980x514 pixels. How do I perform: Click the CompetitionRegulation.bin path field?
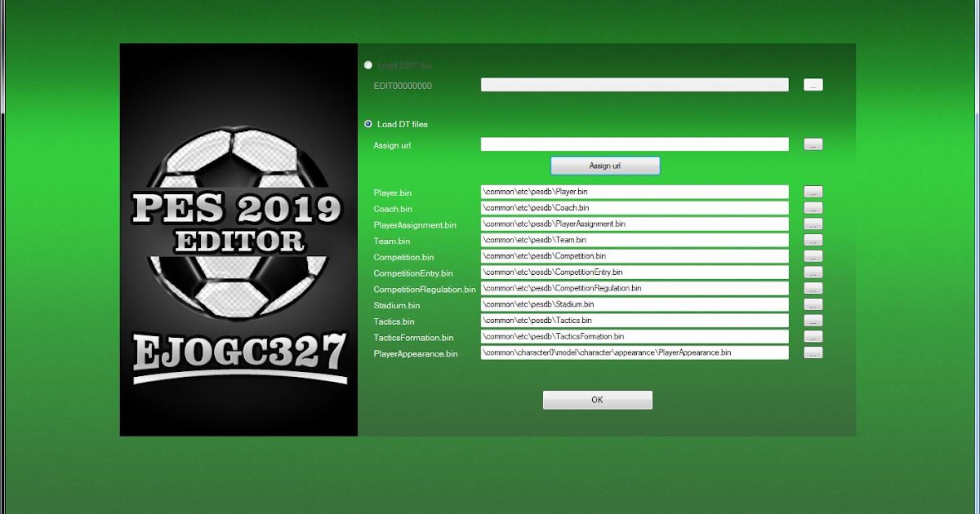click(635, 289)
